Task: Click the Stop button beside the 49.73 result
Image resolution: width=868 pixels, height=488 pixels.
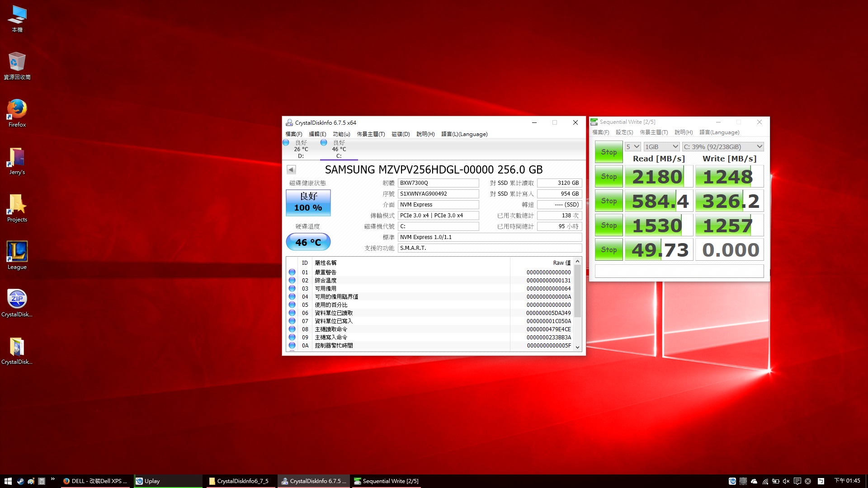Action: pos(609,250)
